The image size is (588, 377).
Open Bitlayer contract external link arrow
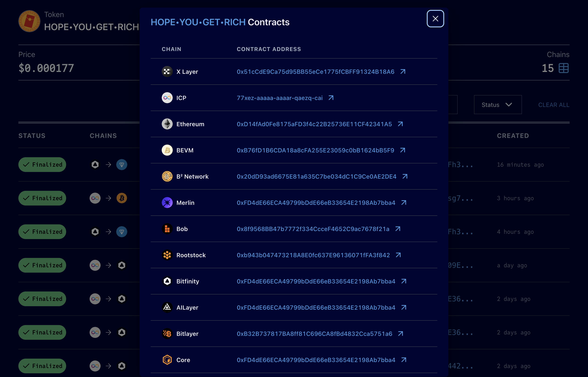point(400,333)
